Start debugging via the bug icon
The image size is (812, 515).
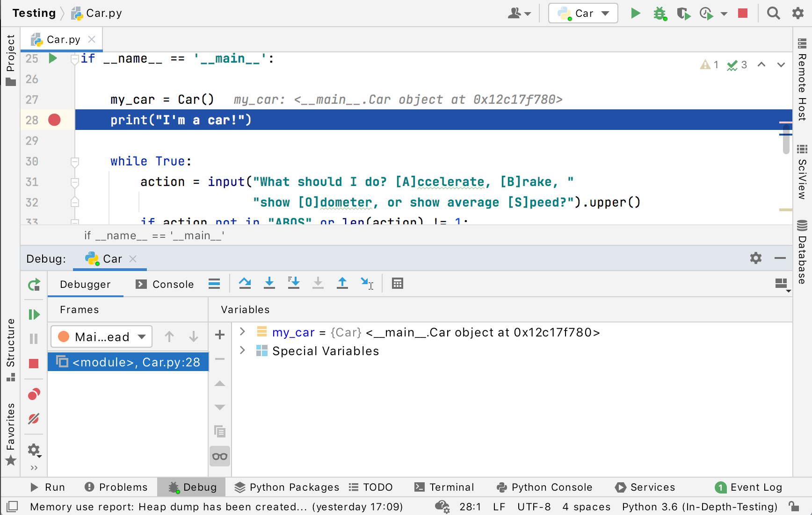tap(660, 13)
